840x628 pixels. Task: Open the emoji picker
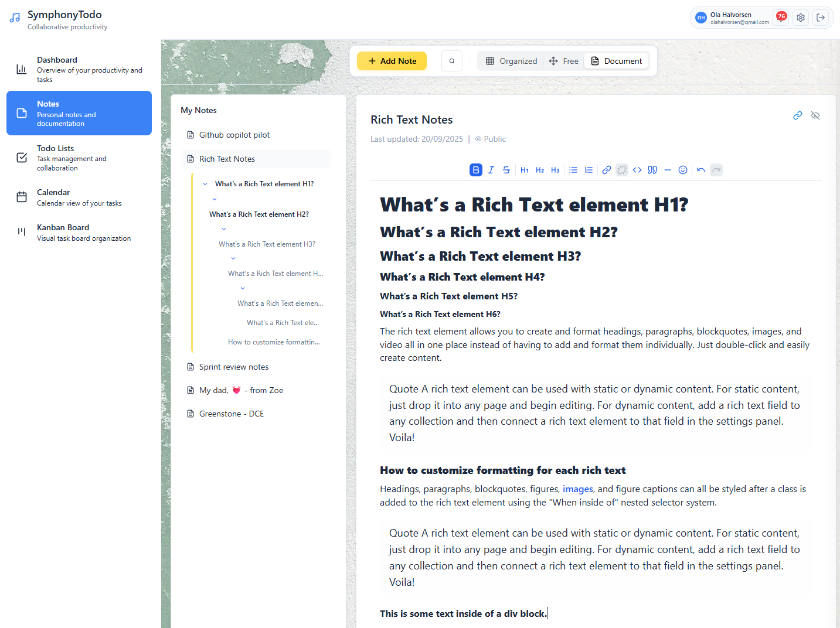pyautogui.click(x=683, y=170)
